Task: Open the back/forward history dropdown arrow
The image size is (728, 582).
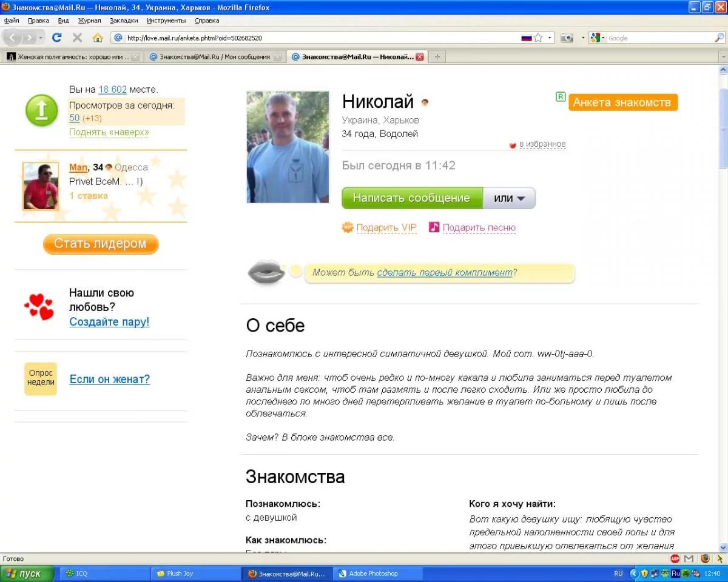Action: 41,38
